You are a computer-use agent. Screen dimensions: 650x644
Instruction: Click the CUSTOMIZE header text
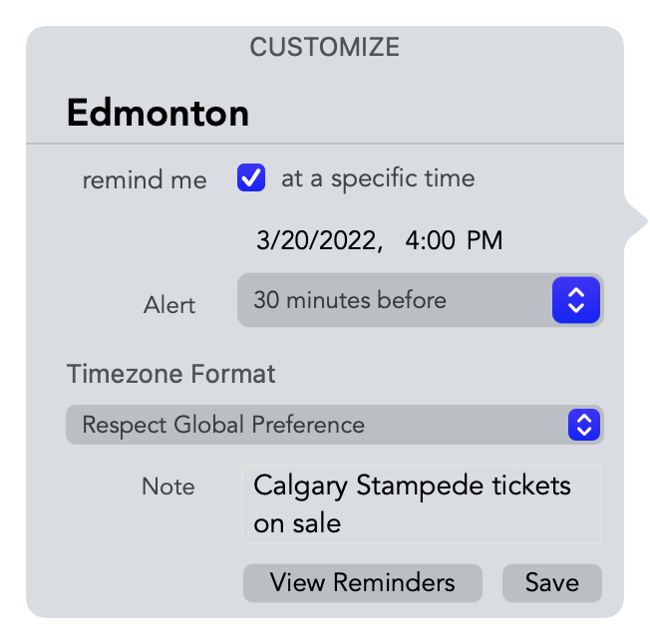(325, 47)
